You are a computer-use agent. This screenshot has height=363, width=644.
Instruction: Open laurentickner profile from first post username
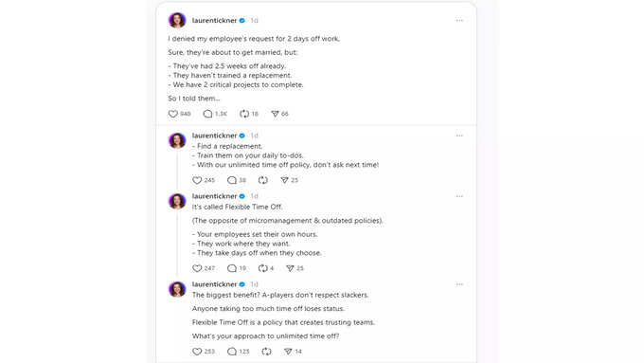(x=214, y=21)
